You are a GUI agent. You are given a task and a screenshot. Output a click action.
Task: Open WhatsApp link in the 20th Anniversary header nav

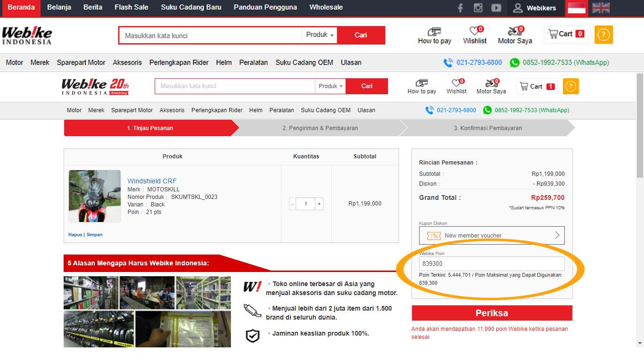click(x=526, y=110)
